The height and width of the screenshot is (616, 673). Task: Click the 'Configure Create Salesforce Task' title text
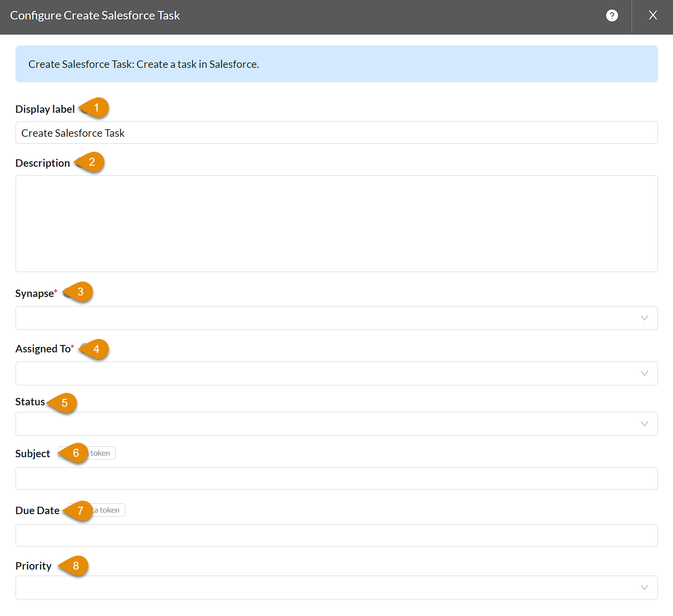click(x=95, y=15)
